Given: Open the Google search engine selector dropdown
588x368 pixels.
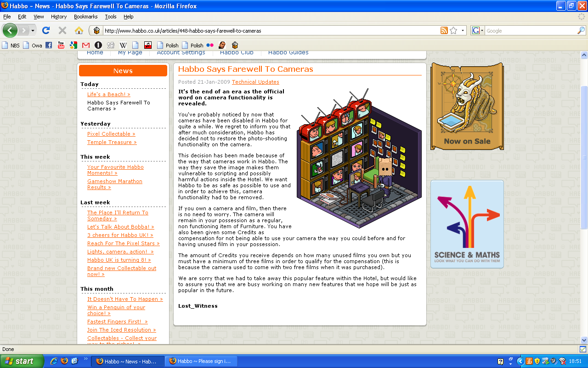Looking at the screenshot, I should (x=478, y=31).
